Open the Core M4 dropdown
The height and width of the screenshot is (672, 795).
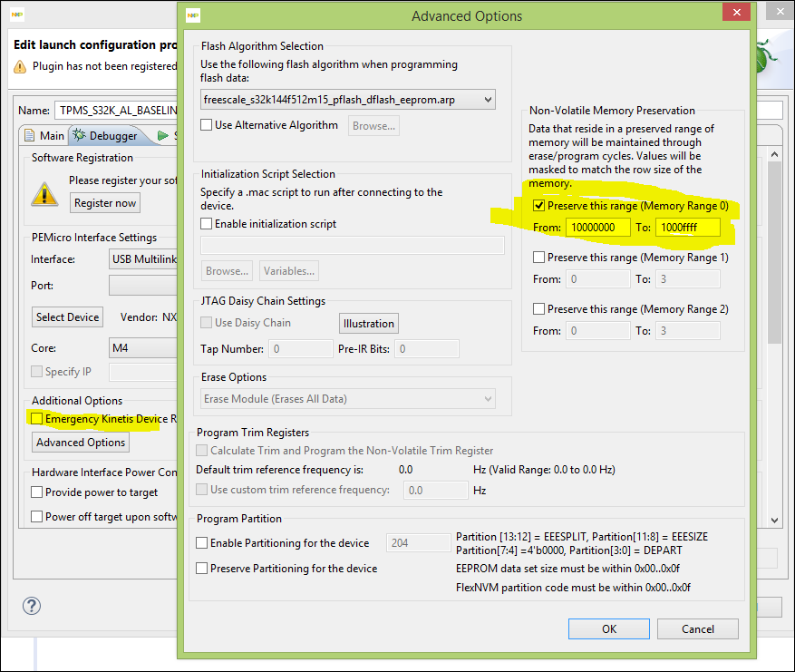(x=143, y=348)
